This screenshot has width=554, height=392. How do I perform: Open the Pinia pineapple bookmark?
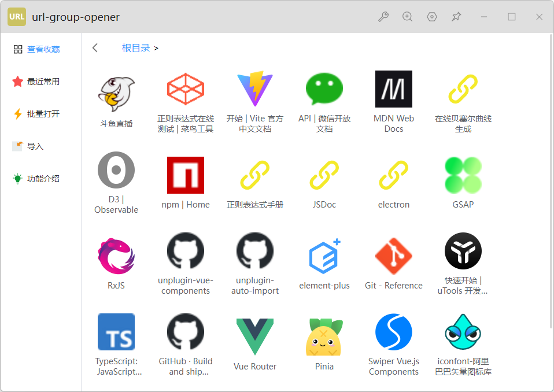click(x=324, y=337)
